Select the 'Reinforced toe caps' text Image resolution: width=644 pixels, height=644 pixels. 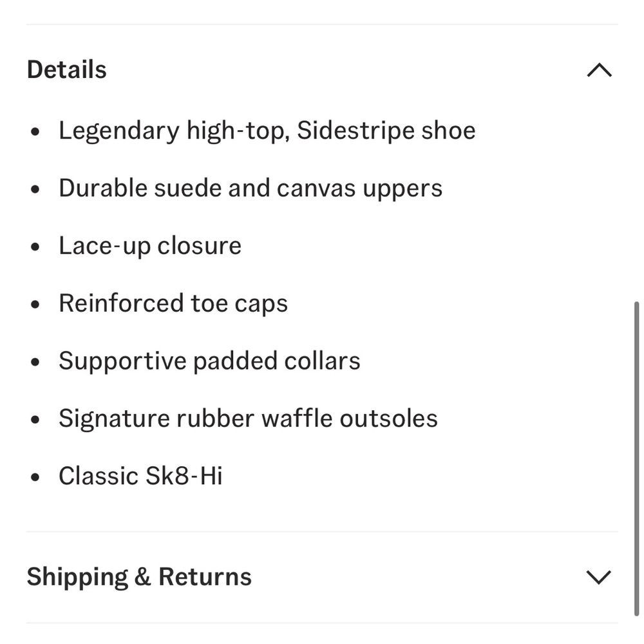(x=173, y=303)
